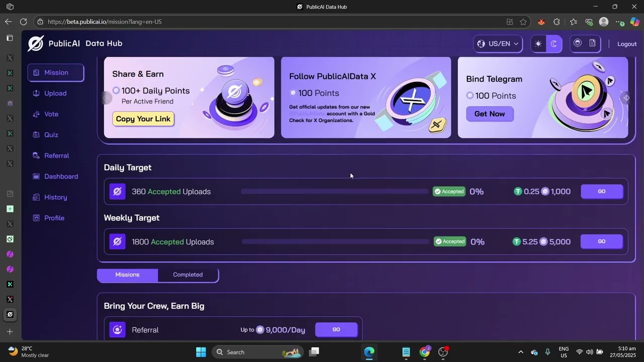The height and width of the screenshot is (362, 644).
Task: Click the Accepted badge in the Weekly Target row
Action: (450, 242)
